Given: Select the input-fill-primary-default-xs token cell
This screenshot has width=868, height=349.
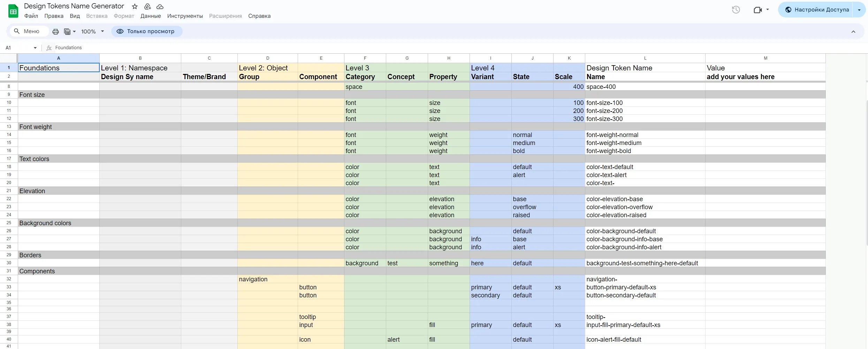Looking at the screenshot, I should pos(645,325).
